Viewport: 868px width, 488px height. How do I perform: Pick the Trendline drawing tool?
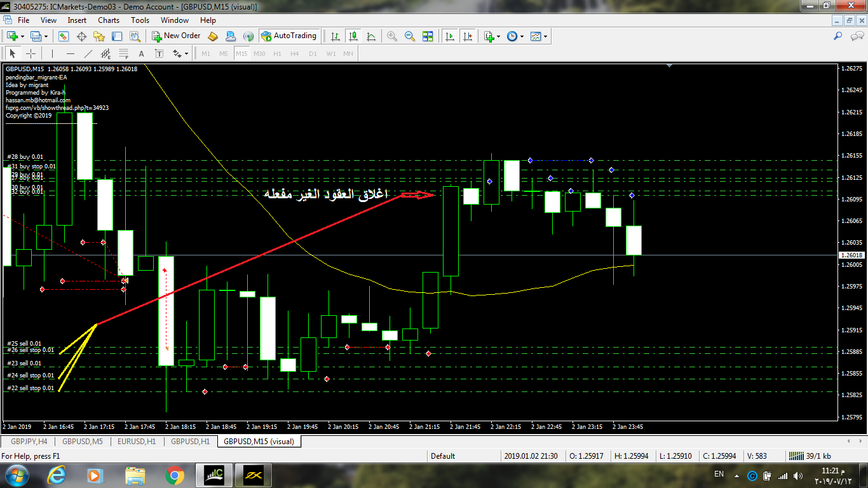click(88, 54)
